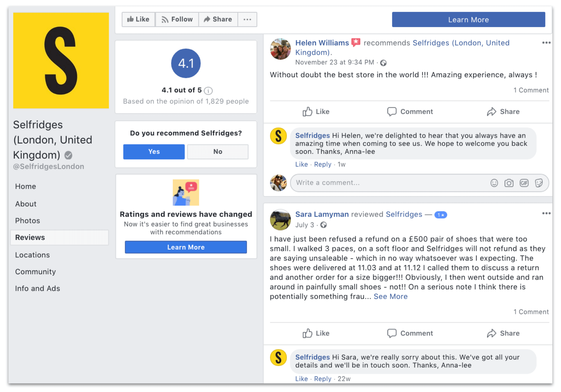Open the Reviews tab in sidebar
The width and height of the screenshot is (561, 392).
click(30, 238)
